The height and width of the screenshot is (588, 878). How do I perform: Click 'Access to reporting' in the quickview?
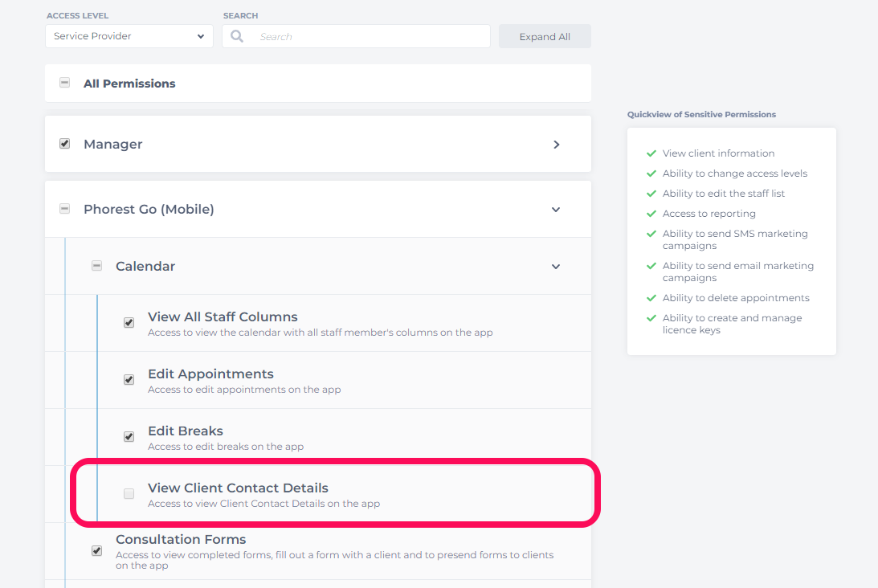[709, 214]
